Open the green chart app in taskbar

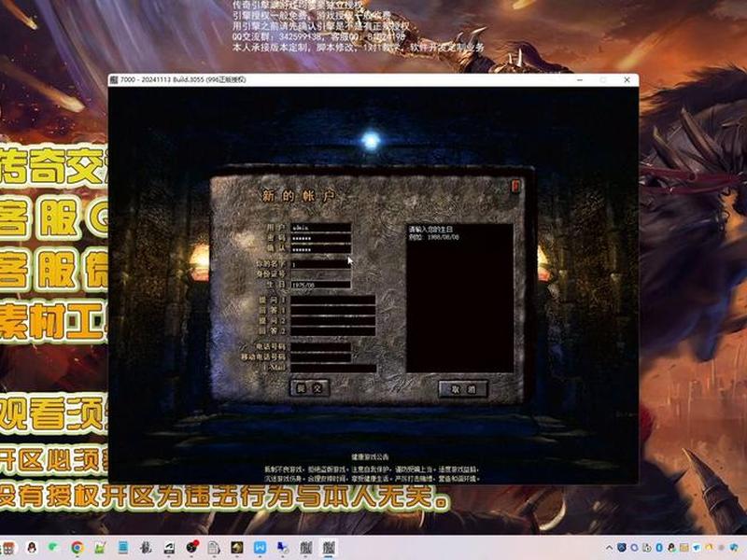(x=100, y=548)
